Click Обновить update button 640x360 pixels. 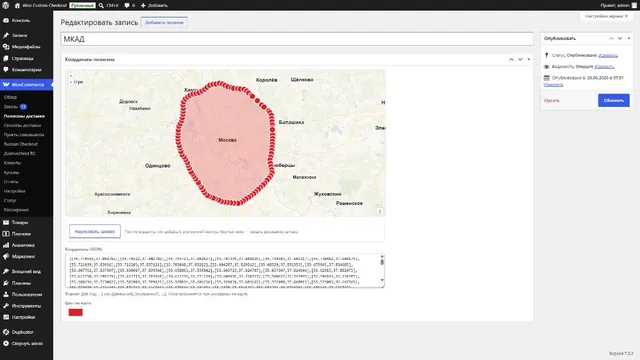[613, 100]
